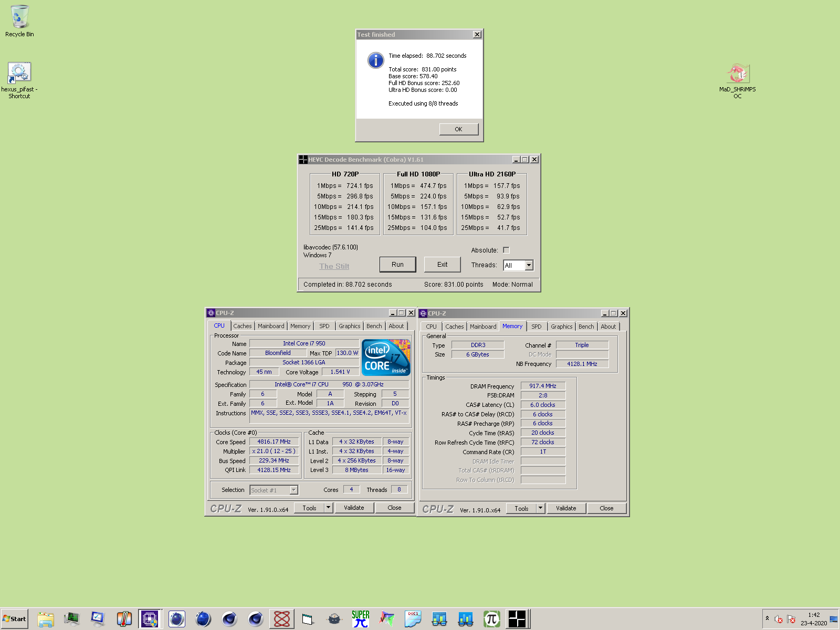
Task: Open the Windows Start button
Action: pos(14,619)
